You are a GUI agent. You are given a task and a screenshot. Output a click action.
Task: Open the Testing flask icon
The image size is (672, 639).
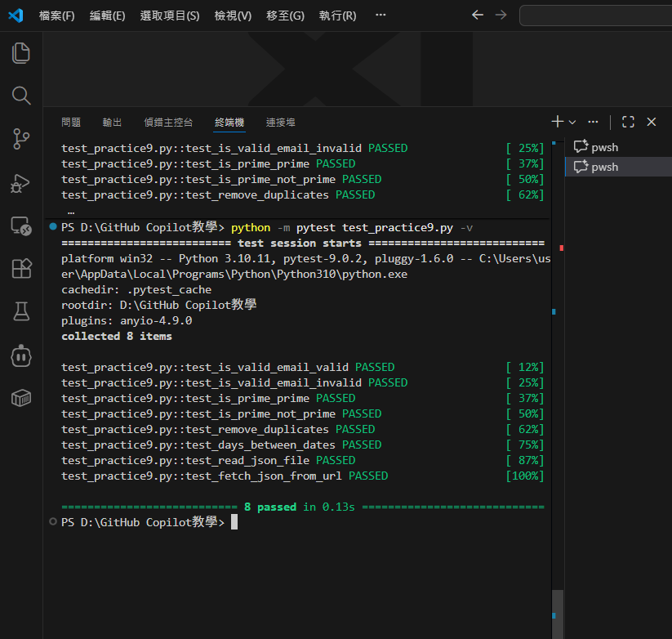click(x=21, y=311)
